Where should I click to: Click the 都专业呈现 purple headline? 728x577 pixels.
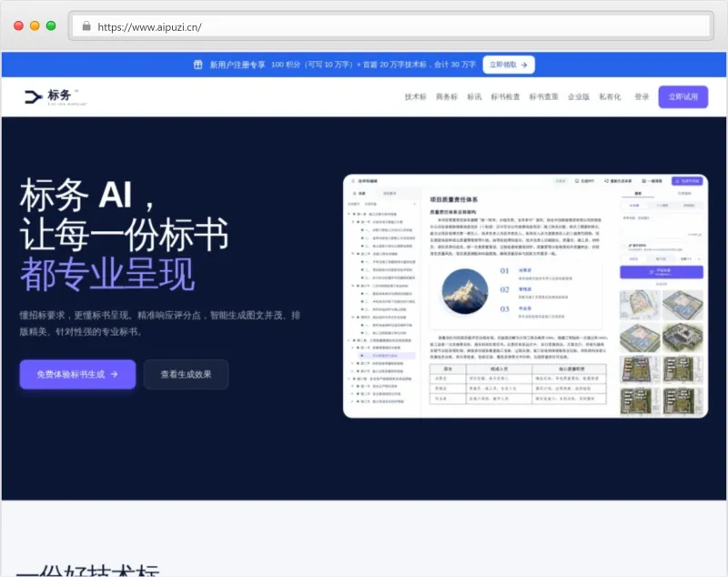107,274
